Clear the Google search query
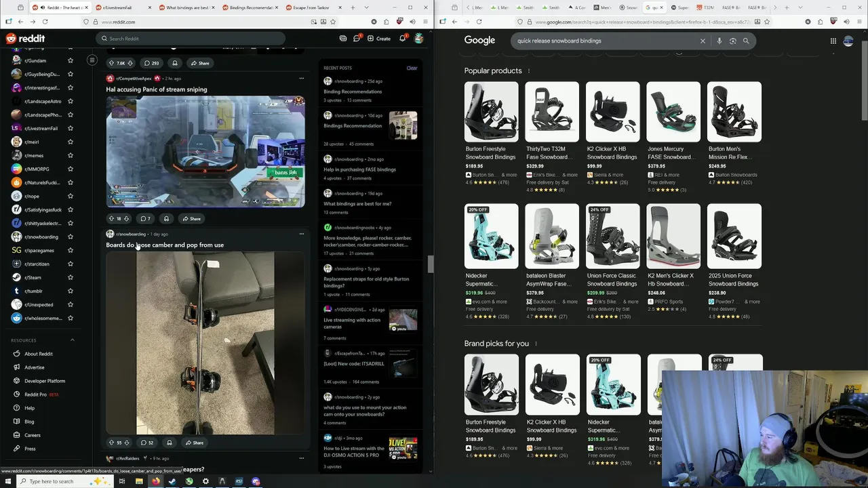The image size is (868, 488). click(x=703, y=41)
